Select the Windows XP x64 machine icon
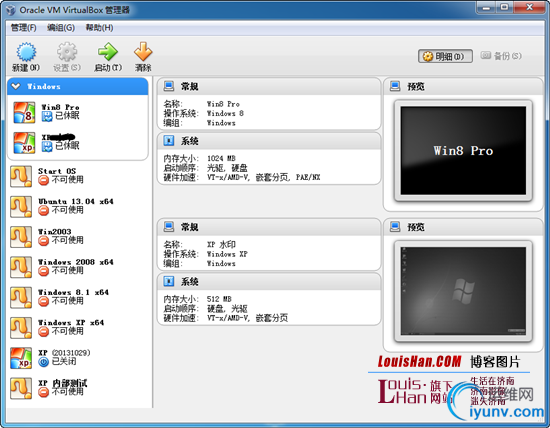The image size is (550, 428). [21, 328]
